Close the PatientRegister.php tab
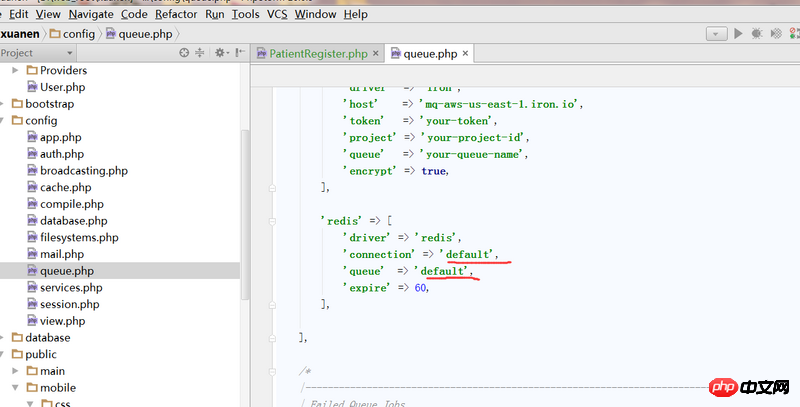The height and width of the screenshot is (407, 800). (375, 54)
